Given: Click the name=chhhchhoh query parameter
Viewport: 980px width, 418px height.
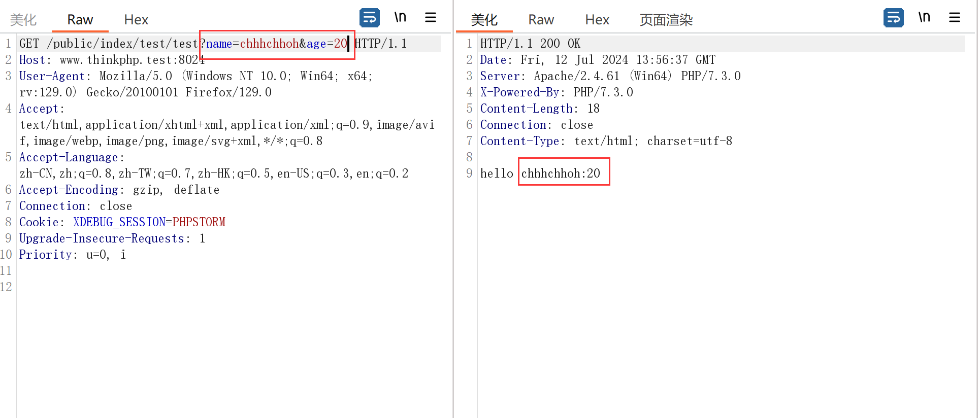Looking at the screenshot, I should [x=252, y=44].
